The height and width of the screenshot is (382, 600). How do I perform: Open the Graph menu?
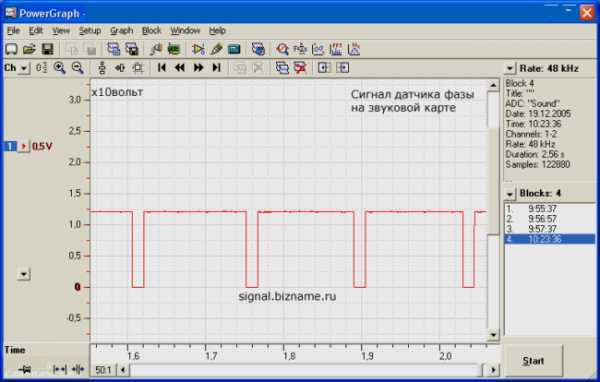pyautogui.click(x=121, y=31)
